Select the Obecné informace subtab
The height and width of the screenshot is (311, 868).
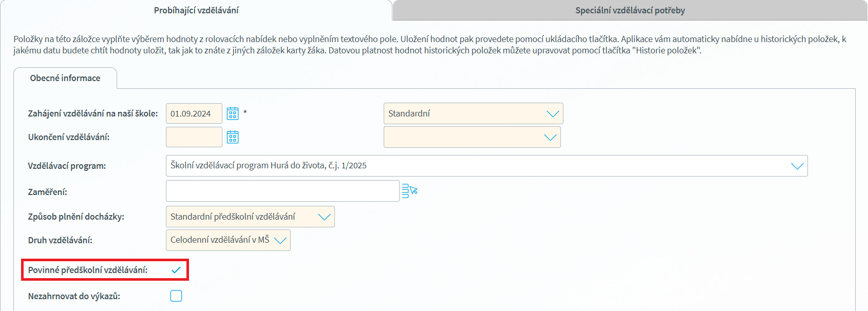pos(65,78)
